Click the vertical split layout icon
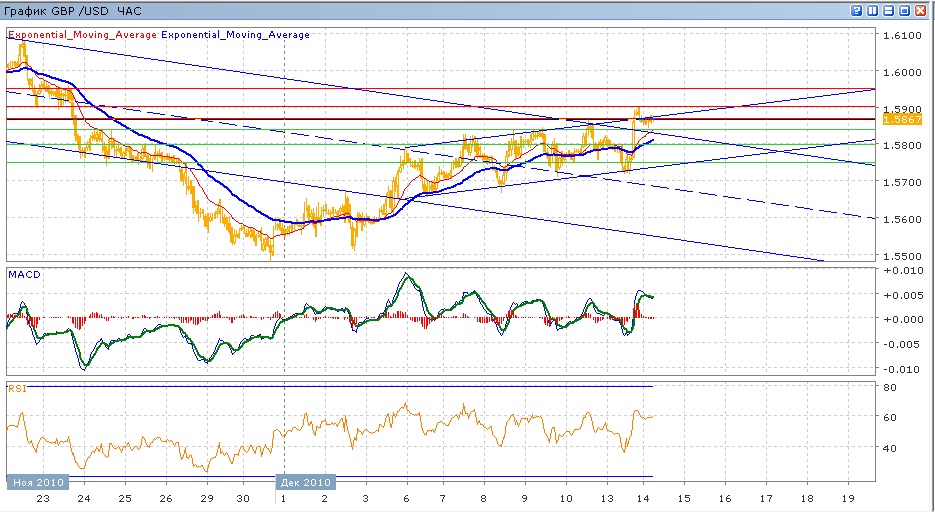The image size is (935, 512). (873, 10)
